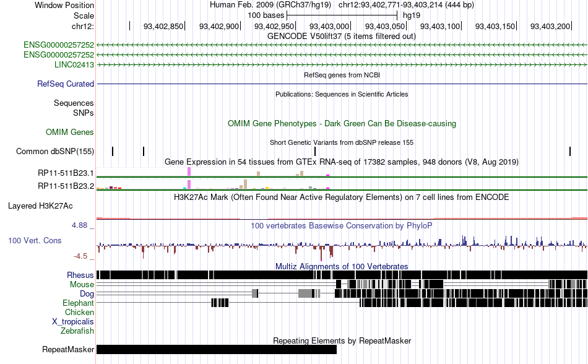The height and width of the screenshot is (364, 588).
Task: Open the LINC02413 gene label
Action: click(x=74, y=64)
